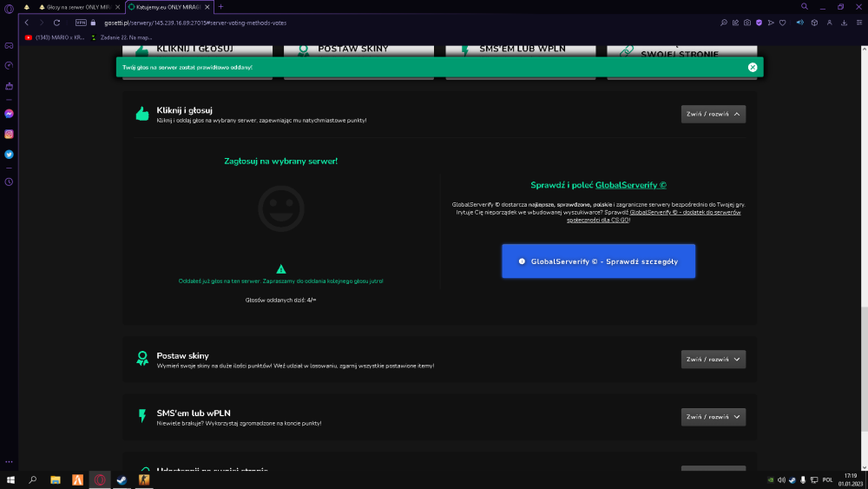Take a snapshot with the camera icon
Screen dimensions: 868x489
(747, 23)
